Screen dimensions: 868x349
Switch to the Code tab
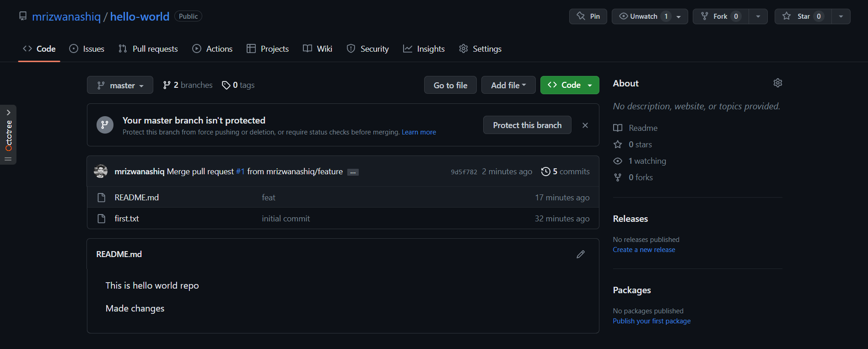pyautogui.click(x=39, y=49)
